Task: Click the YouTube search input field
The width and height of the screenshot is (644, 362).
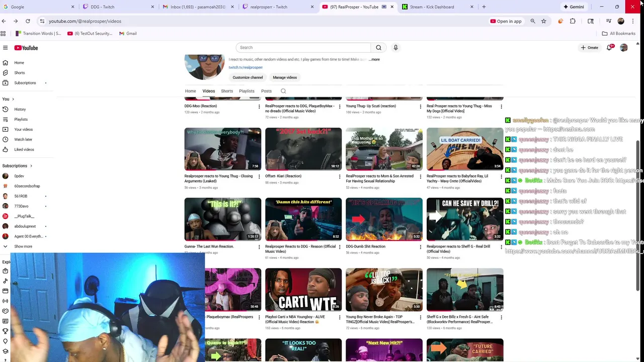Action: pos(303,47)
